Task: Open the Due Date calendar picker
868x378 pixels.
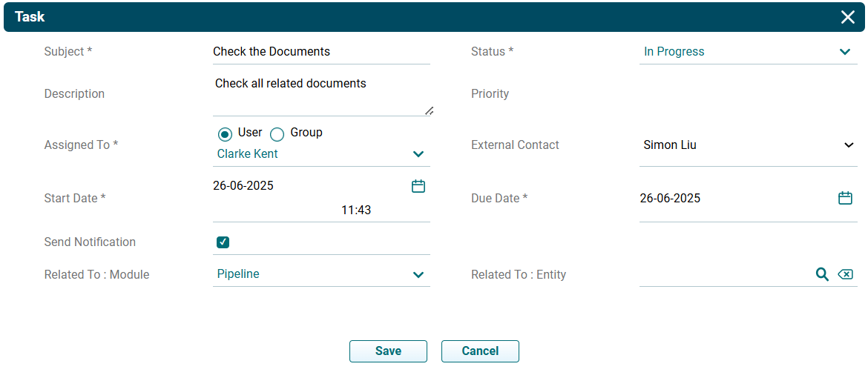Action: (x=845, y=198)
